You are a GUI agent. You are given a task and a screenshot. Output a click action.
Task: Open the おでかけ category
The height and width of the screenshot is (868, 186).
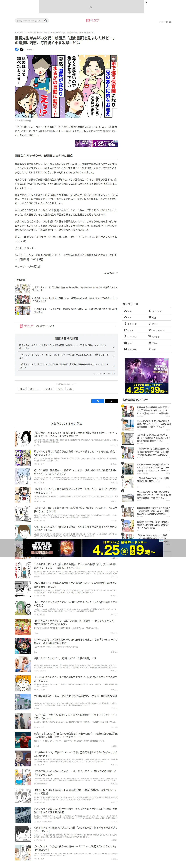pyautogui.click(x=159, y=337)
